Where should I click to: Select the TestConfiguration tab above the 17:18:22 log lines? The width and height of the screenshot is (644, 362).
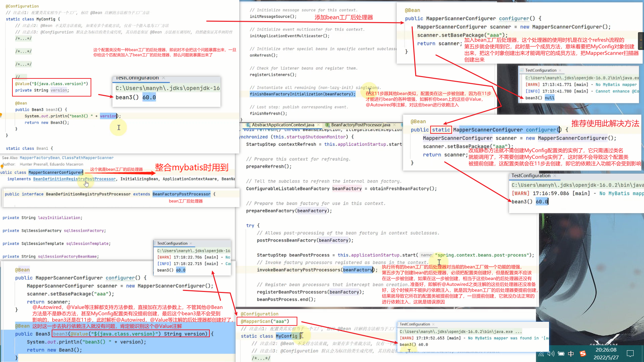click(x=172, y=243)
